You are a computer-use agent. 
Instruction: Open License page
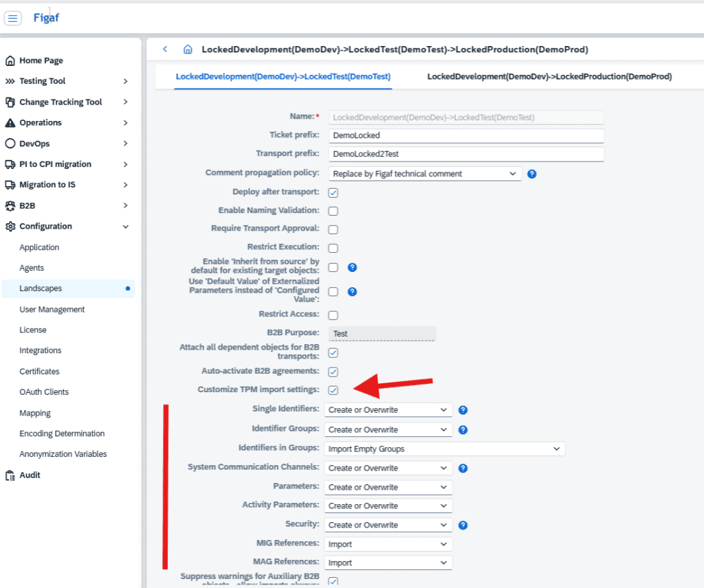click(x=33, y=330)
